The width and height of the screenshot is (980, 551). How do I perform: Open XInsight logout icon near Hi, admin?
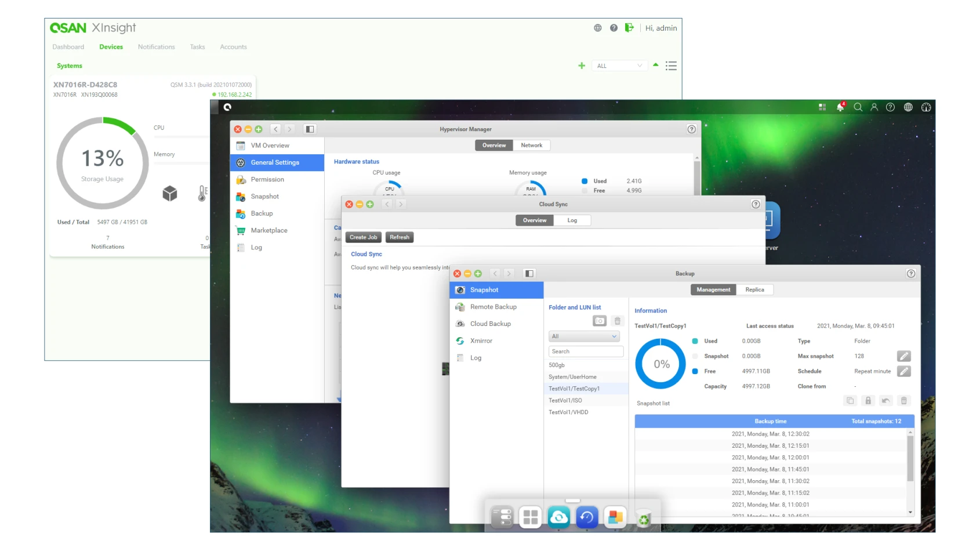tap(629, 28)
